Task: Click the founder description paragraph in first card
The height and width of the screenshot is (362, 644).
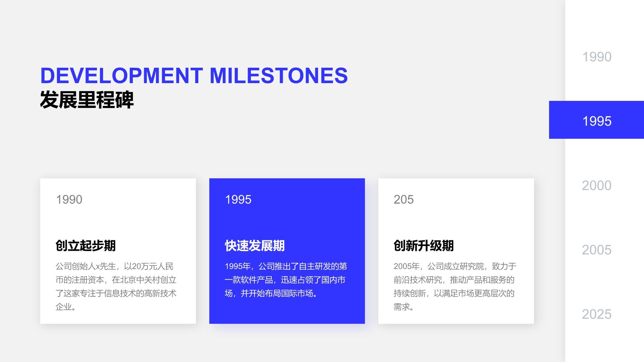Action: pos(116,287)
